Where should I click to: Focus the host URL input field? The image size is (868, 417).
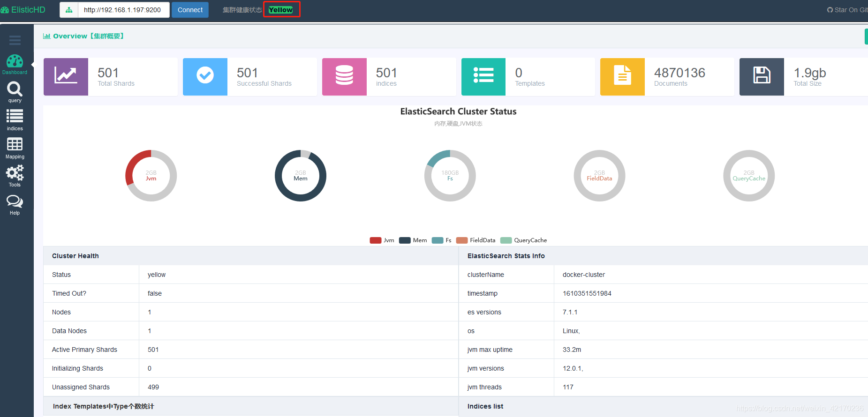(x=123, y=10)
